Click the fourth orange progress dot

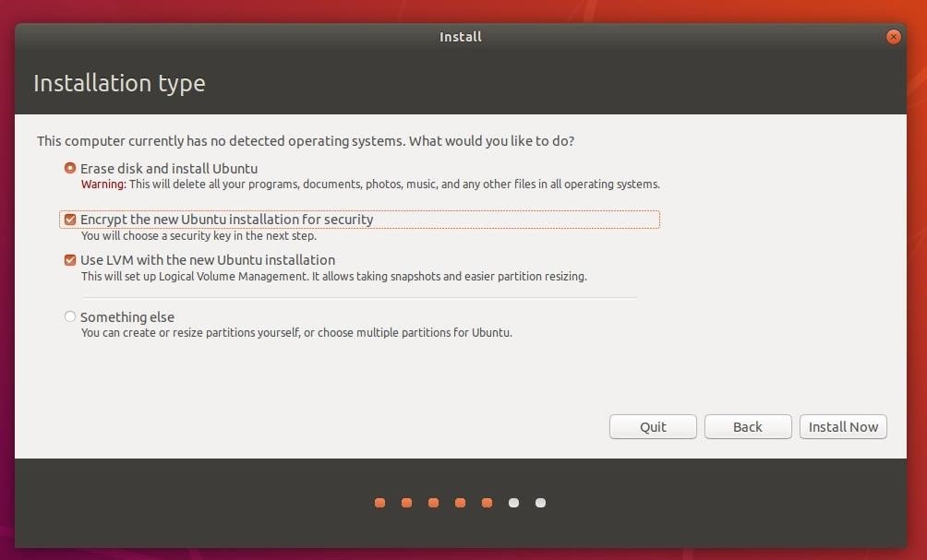click(x=460, y=503)
